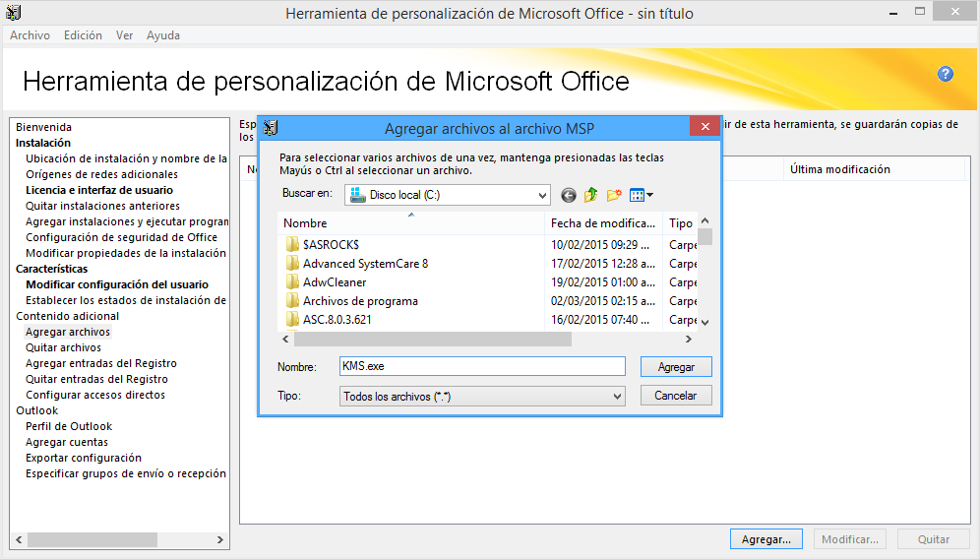Click the Modificar... button
This screenshot has width=980, height=560.
coord(850,539)
